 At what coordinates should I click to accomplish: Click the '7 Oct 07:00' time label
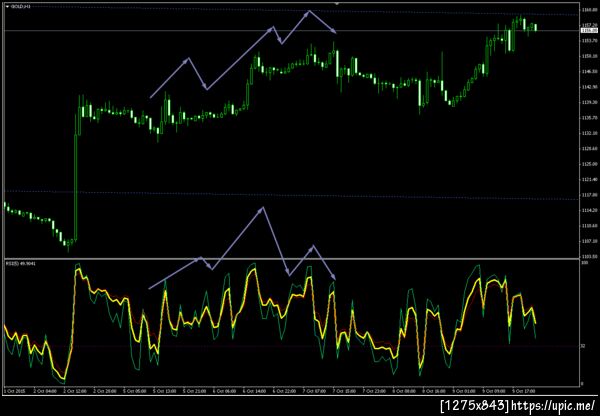314,392
